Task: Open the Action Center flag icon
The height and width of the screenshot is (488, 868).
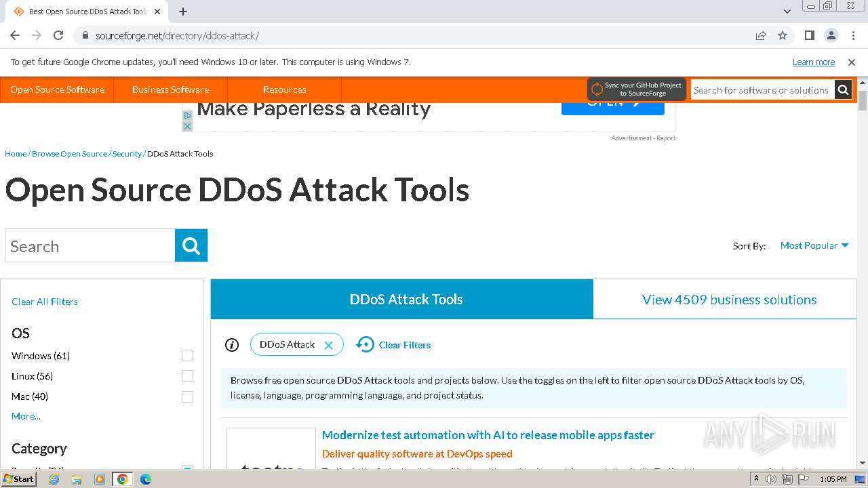Action: coord(804,479)
